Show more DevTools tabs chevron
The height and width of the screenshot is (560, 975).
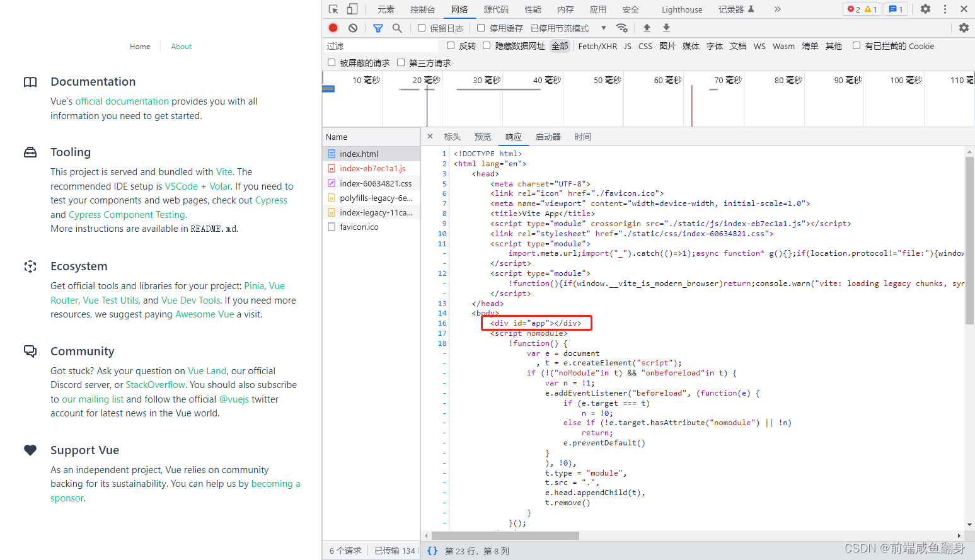pyautogui.click(x=777, y=9)
